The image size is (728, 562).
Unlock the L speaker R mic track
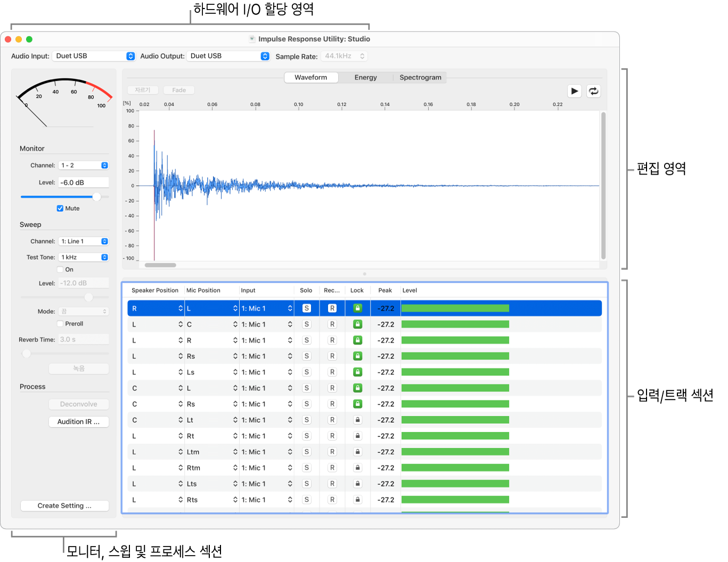point(358,340)
